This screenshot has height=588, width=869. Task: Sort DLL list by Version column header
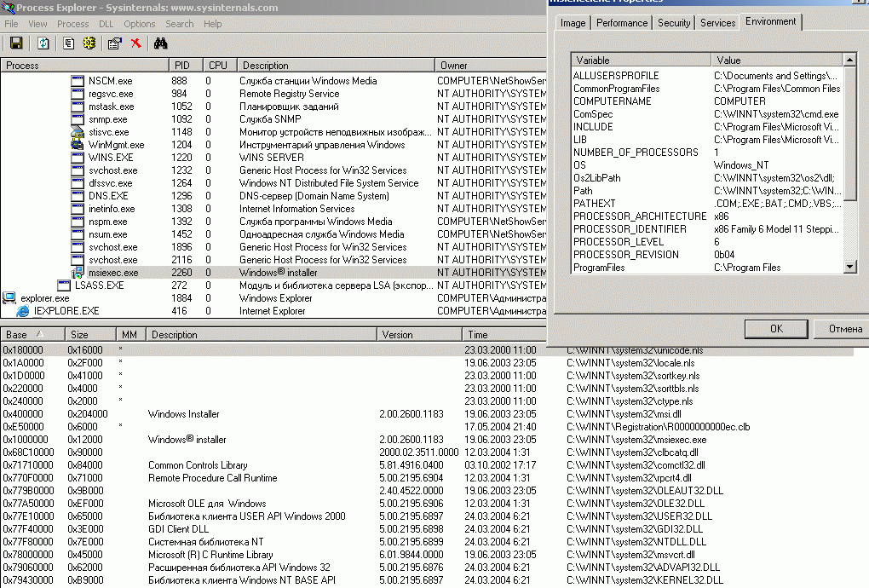tap(419, 335)
